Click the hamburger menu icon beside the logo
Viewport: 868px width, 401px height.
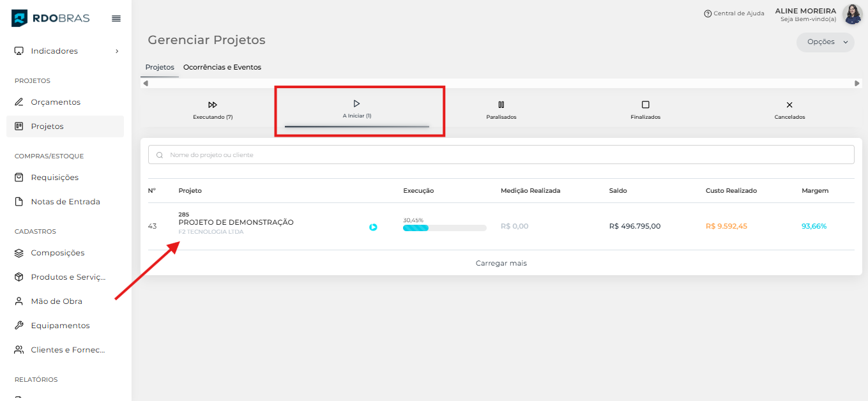coord(116,19)
